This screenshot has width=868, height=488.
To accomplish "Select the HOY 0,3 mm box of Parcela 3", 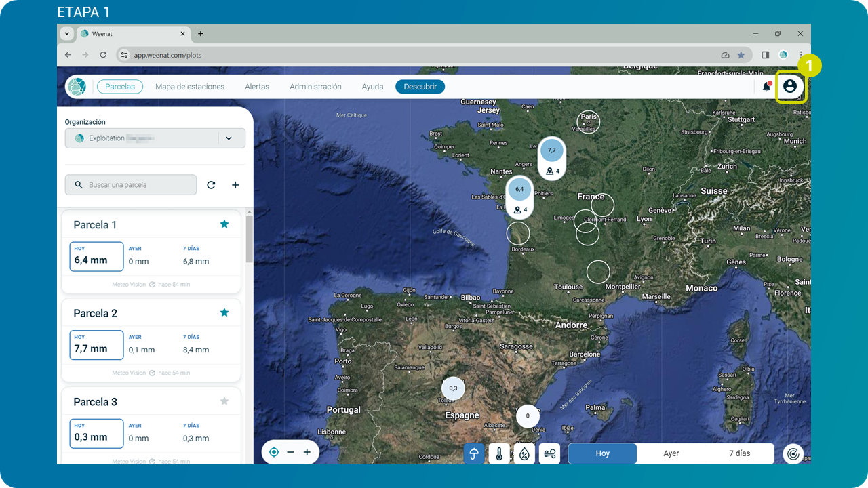I will pos(96,433).
